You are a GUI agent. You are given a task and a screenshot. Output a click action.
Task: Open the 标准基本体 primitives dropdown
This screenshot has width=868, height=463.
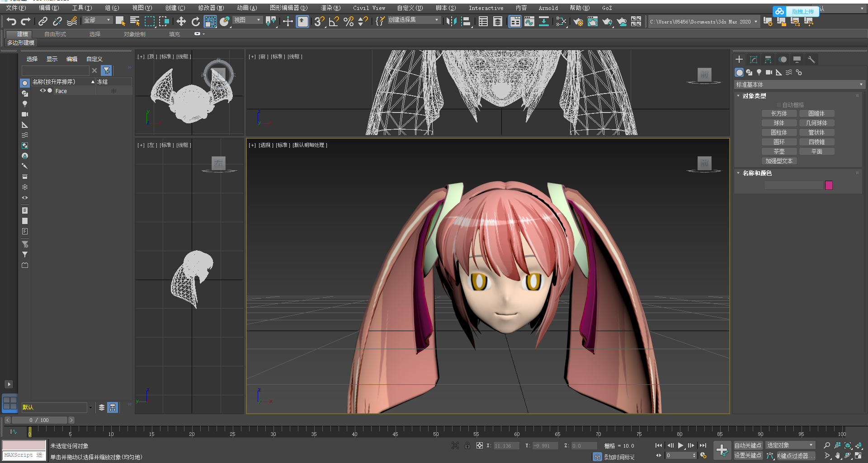799,84
